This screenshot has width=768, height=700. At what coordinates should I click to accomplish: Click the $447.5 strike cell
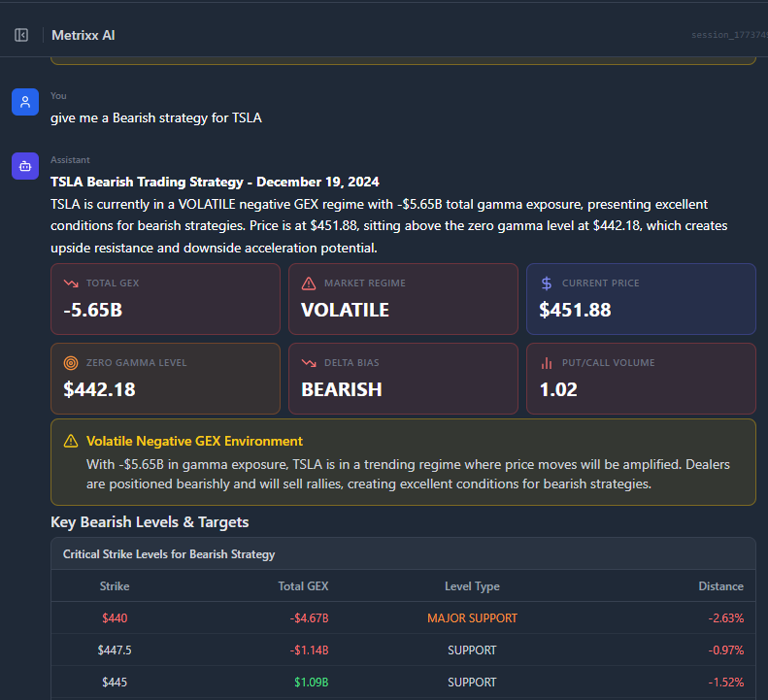pyautogui.click(x=115, y=650)
